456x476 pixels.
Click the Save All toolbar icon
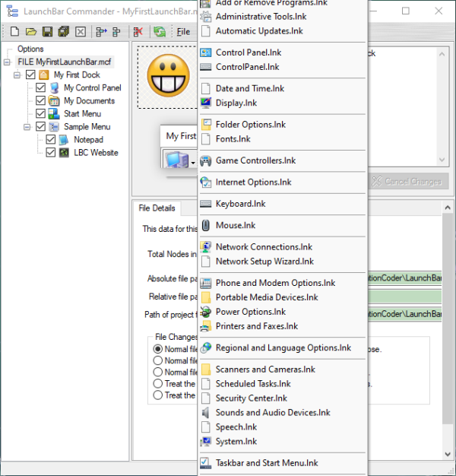pos(63,32)
